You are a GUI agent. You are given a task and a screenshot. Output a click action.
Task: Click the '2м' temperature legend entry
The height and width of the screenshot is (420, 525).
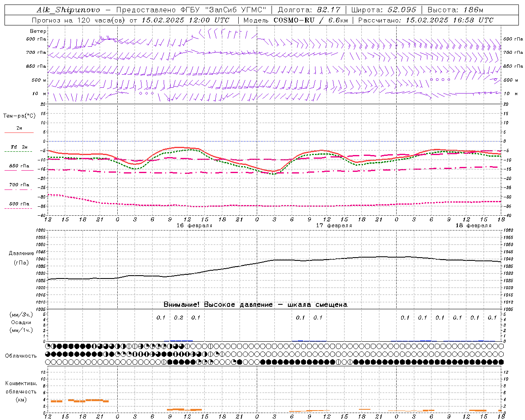click(19, 128)
